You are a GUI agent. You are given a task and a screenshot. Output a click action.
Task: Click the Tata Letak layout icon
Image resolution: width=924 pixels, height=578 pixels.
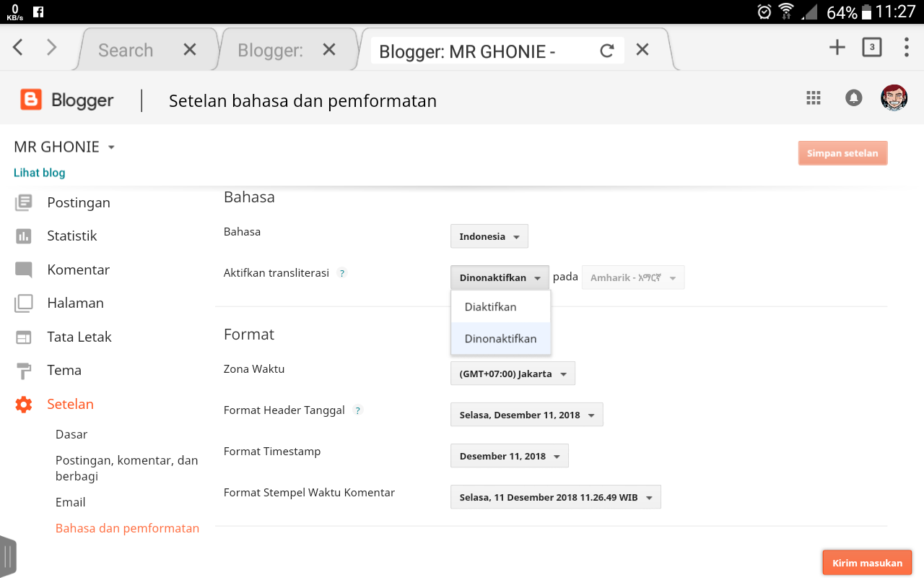pyautogui.click(x=24, y=337)
